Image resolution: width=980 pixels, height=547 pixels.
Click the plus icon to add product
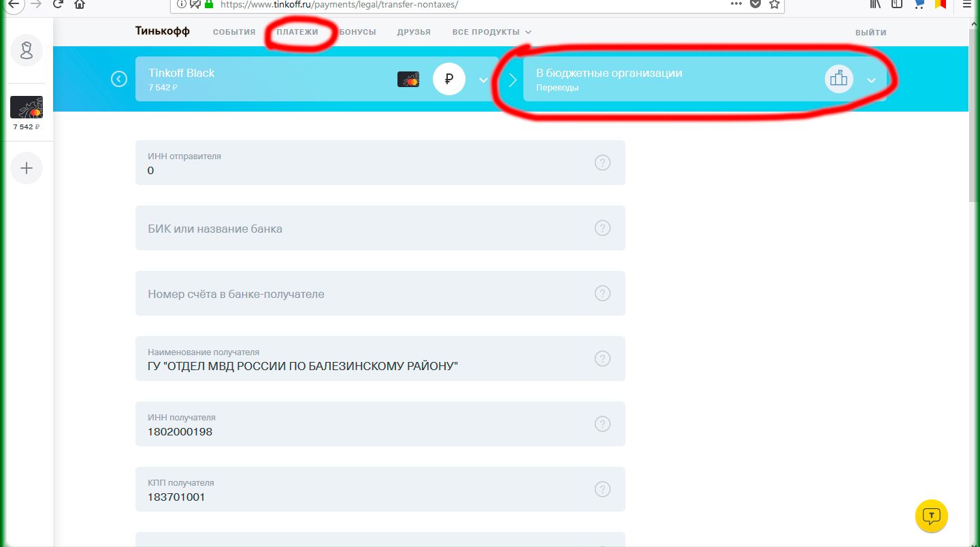[x=27, y=168]
